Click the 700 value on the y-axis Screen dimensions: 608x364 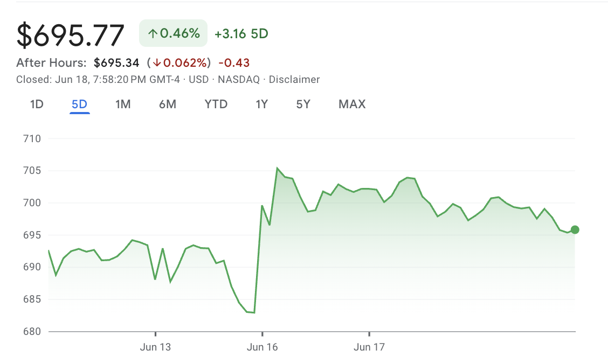33,201
